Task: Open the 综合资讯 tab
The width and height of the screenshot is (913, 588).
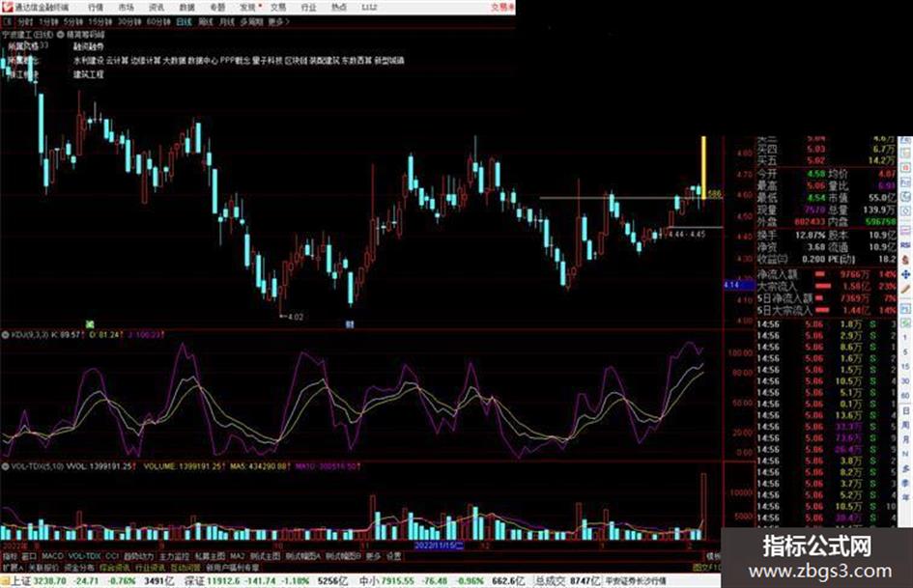Action: point(115,567)
